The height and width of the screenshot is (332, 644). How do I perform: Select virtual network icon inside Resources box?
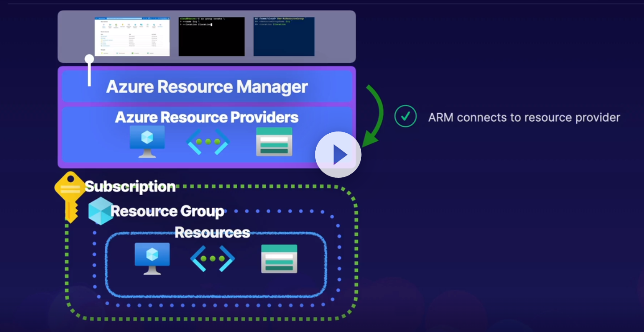click(212, 259)
